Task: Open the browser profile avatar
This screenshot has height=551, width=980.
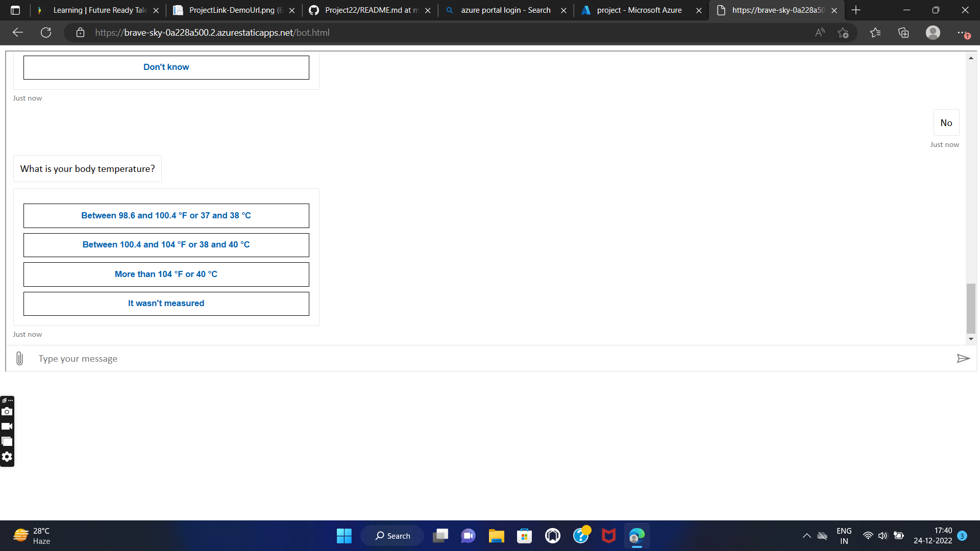Action: 933,33
